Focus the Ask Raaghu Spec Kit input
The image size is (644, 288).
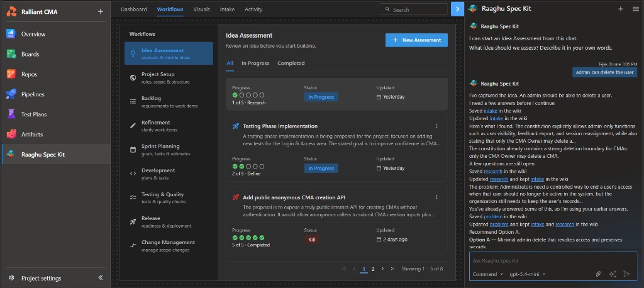pos(553,261)
